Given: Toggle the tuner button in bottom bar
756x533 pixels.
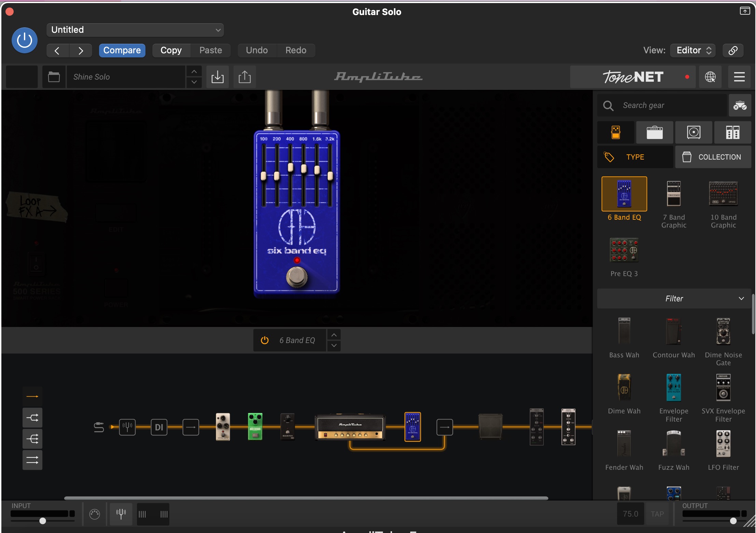Looking at the screenshot, I should 121,514.
